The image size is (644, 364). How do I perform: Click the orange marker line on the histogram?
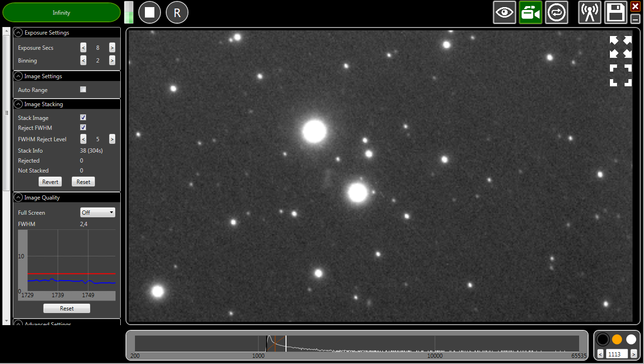[275, 344]
